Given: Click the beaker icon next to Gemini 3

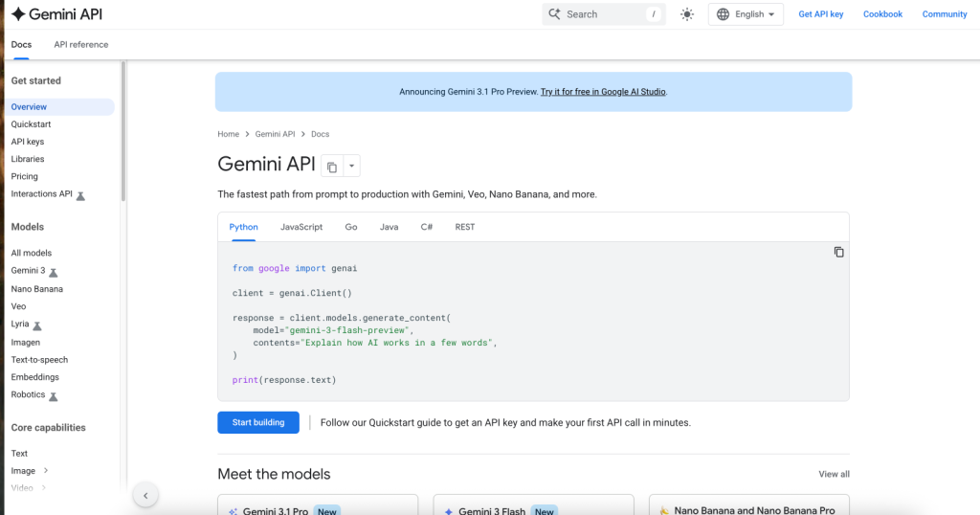Looking at the screenshot, I should [x=54, y=273].
